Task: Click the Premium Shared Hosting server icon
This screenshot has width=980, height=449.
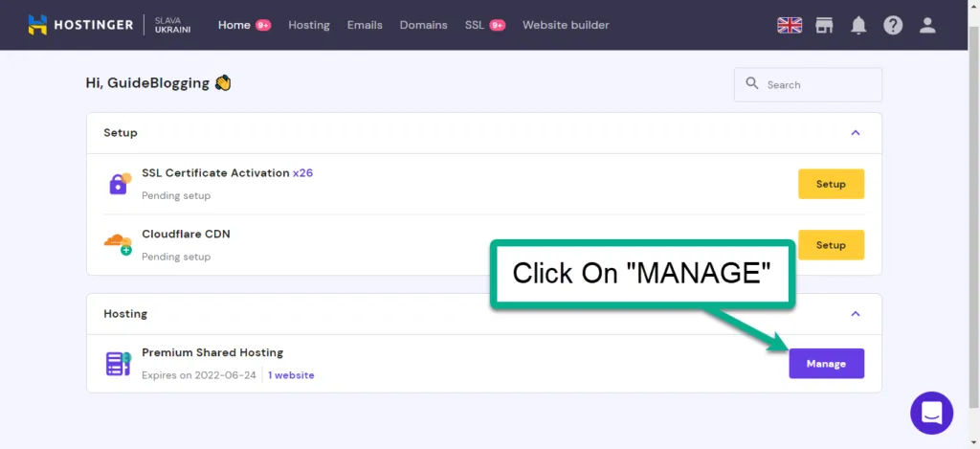Action: (x=119, y=364)
